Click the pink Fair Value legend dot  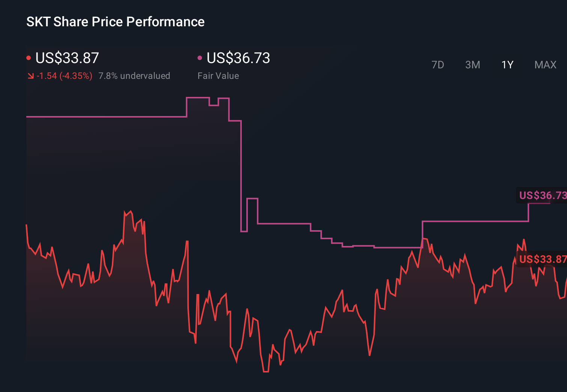[200, 57]
